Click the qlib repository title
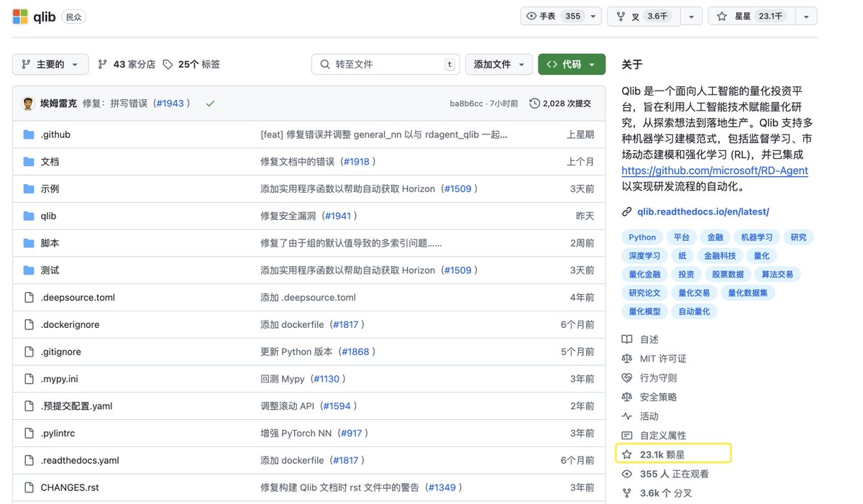 point(45,17)
